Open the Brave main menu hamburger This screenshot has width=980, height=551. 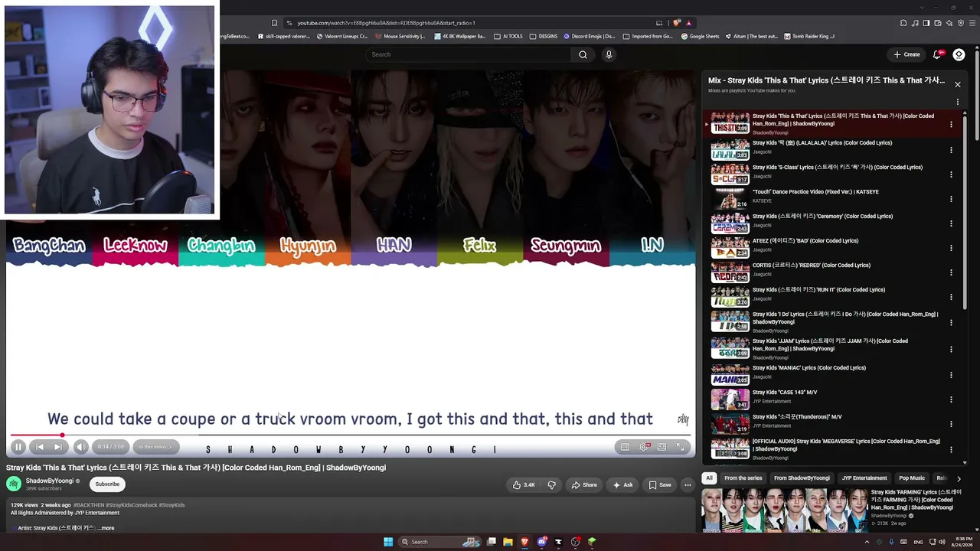click(x=972, y=23)
